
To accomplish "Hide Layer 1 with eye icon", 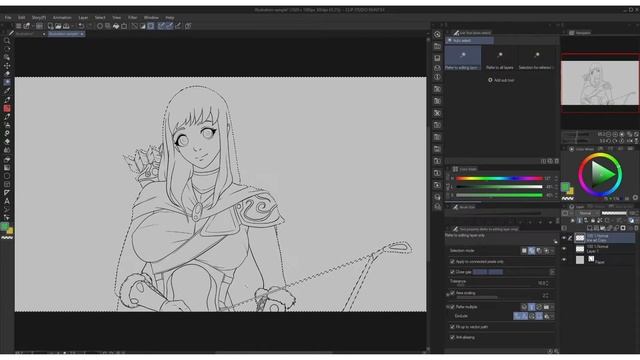I will (564, 249).
